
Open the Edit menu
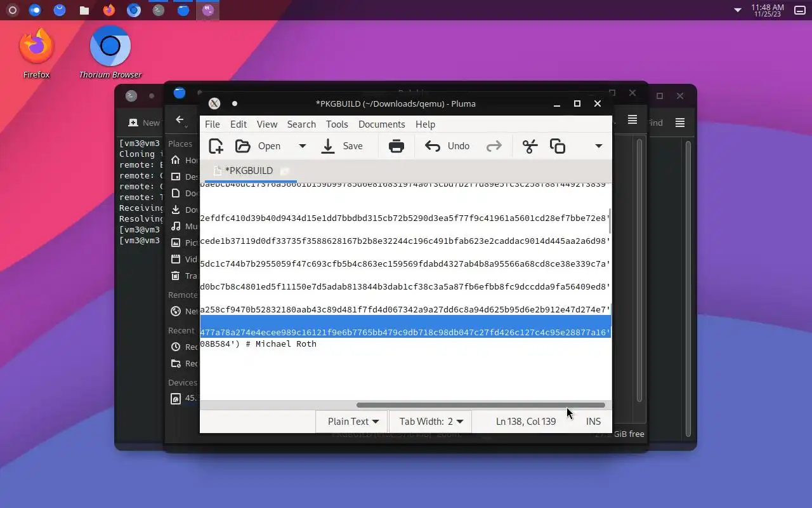[x=239, y=124]
